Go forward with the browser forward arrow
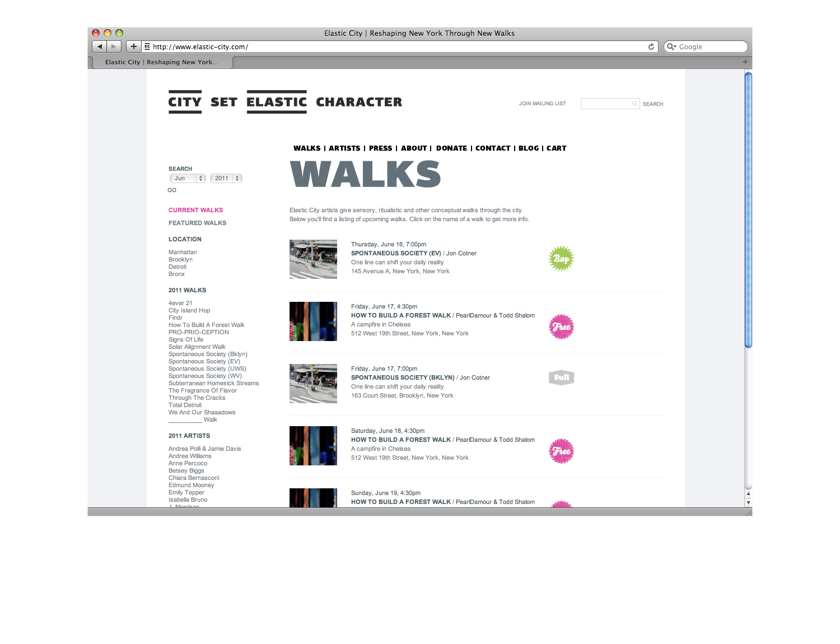Viewport: 840px width, 644px height. tap(114, 46)
